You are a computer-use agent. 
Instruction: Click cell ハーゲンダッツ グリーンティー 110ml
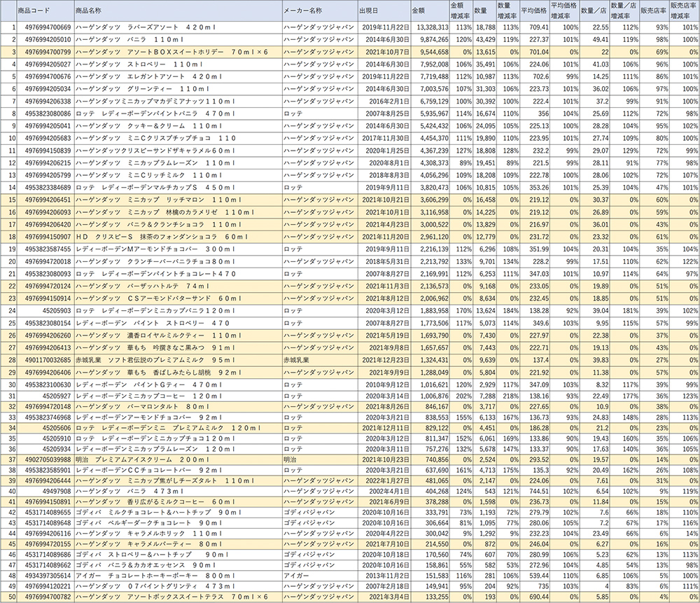(178, 89)
